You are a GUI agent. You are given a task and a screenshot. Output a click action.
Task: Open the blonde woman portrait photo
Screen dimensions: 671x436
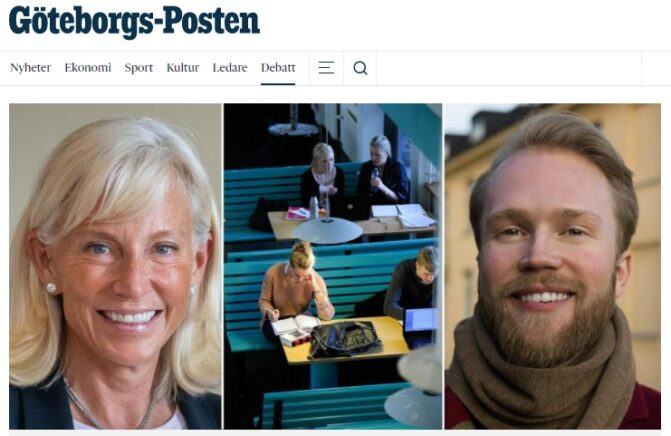115,266
